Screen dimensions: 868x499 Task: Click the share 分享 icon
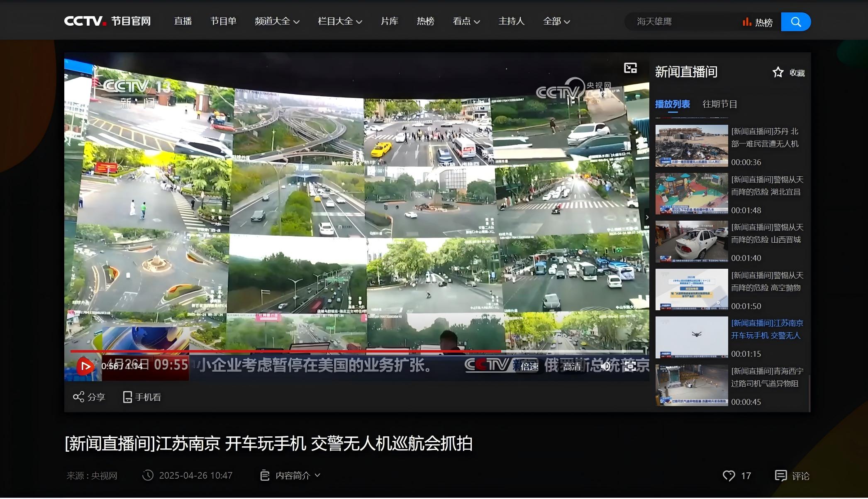78,397
